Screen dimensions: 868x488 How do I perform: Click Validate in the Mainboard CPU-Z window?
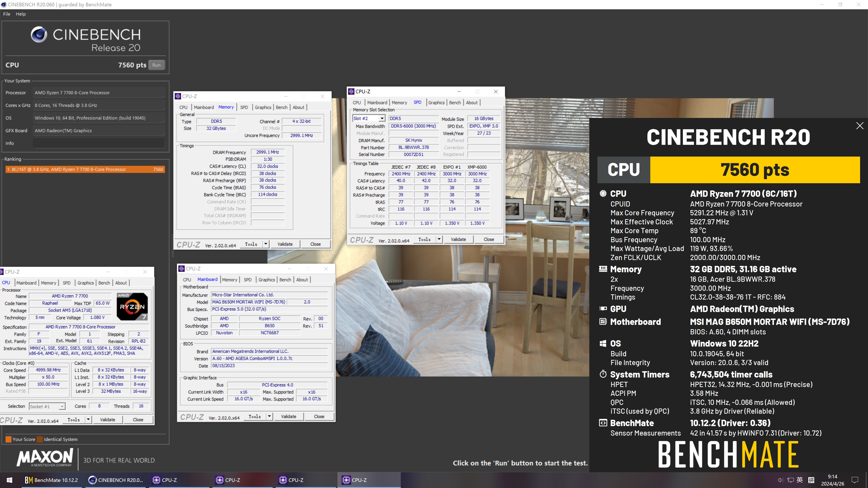tap(289, 417)
